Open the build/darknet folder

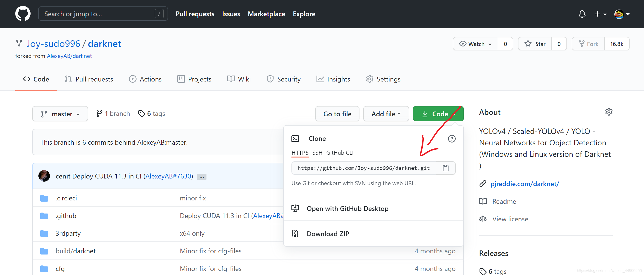75,251
